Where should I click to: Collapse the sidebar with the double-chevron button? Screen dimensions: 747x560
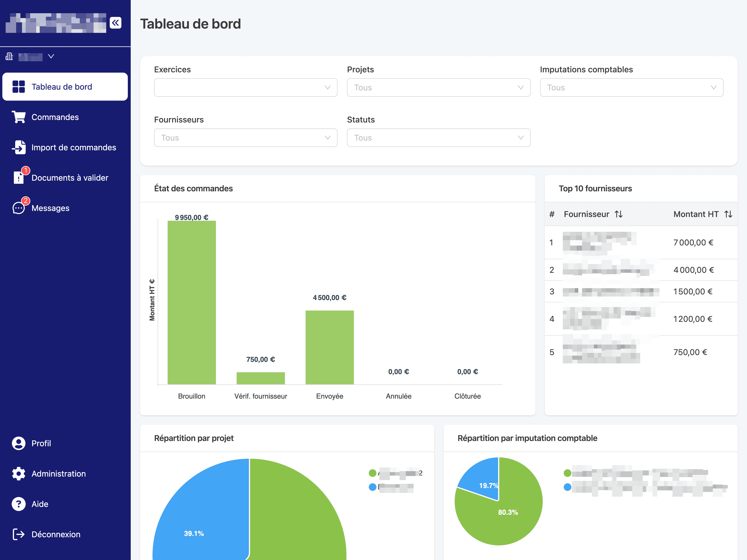pos(116,23)
